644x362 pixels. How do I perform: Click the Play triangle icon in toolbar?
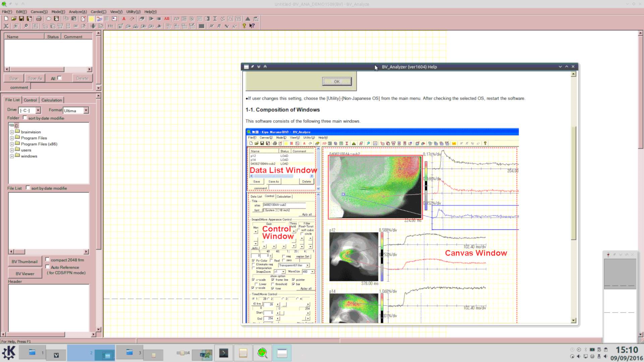tap(151, 19)
